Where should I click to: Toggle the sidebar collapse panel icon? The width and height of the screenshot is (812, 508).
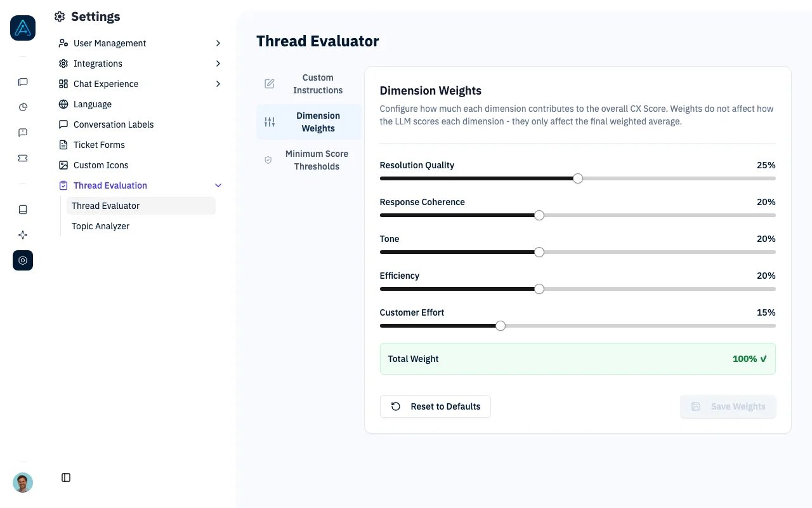point(66,478)
